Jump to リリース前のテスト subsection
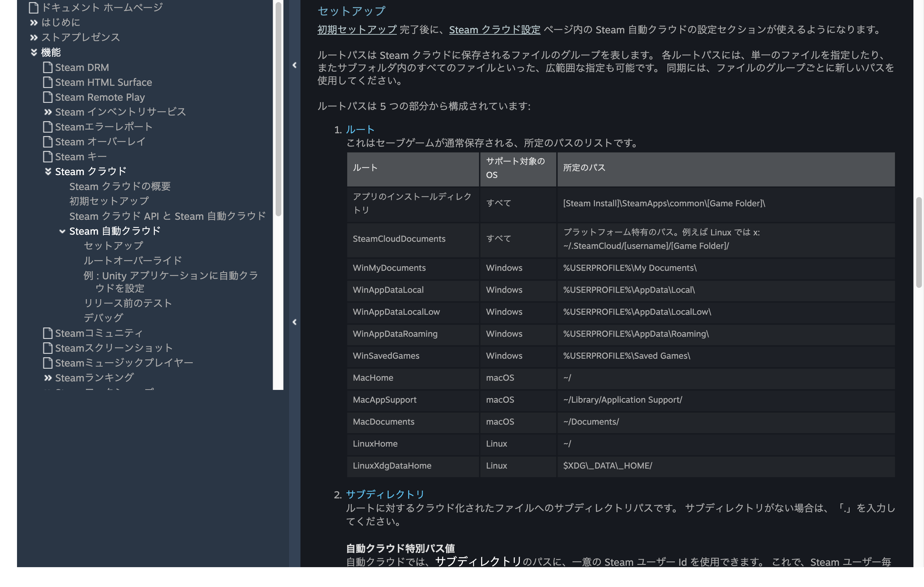 128,303
